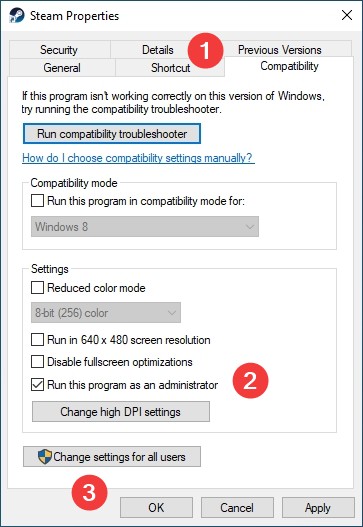
Task: Expand the 8-bit (256) color dropdown
Action: (x=106, y=313)
